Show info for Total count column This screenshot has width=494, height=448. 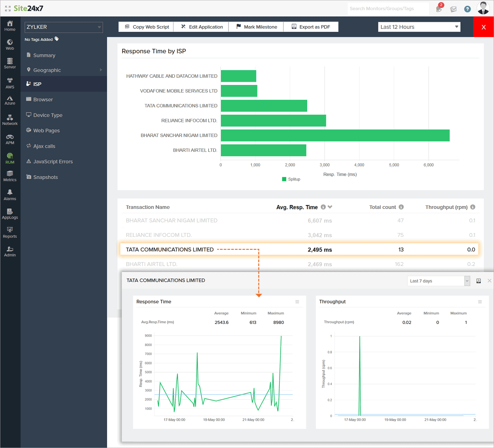coord(401,207)
